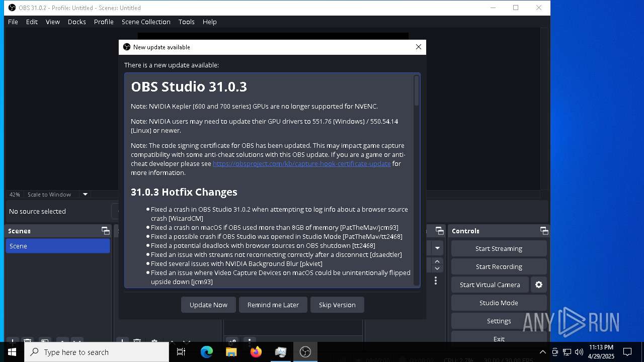The width and height of the screenshot is (644, 362).
Task: Open the View menu
Action: coord(53,22)
